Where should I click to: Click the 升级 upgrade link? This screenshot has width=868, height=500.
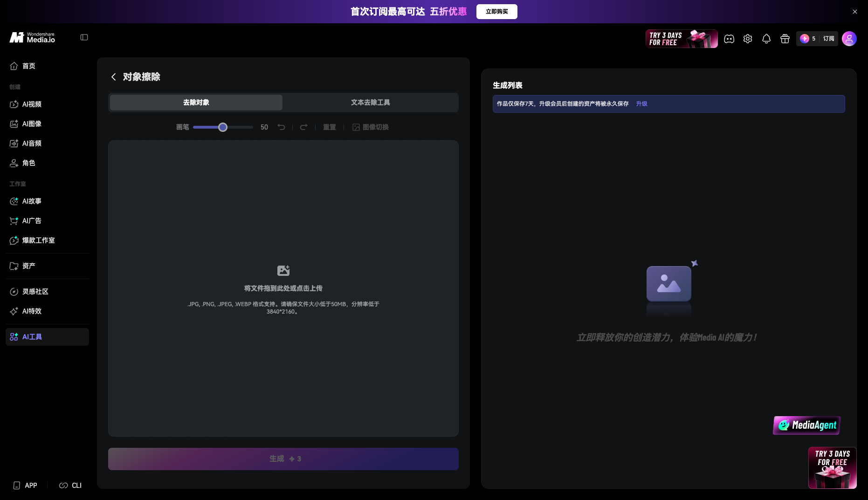(x=642, y=104)
